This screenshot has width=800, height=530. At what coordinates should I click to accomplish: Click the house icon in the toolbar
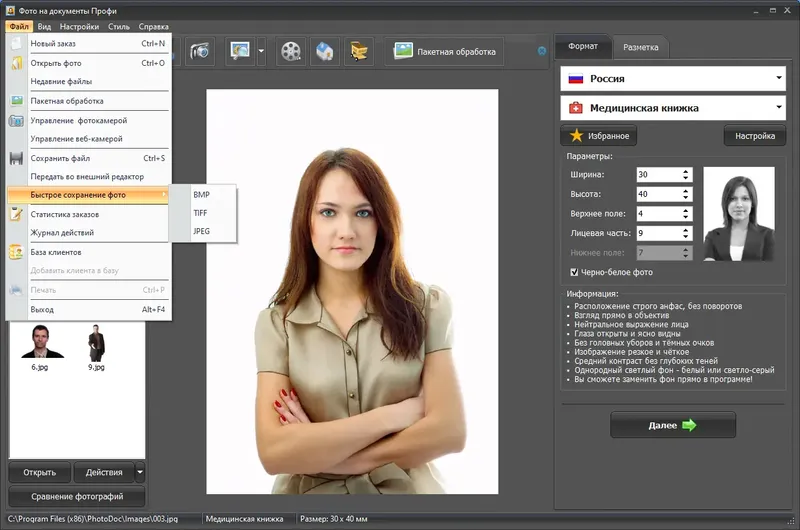point(325,51)
